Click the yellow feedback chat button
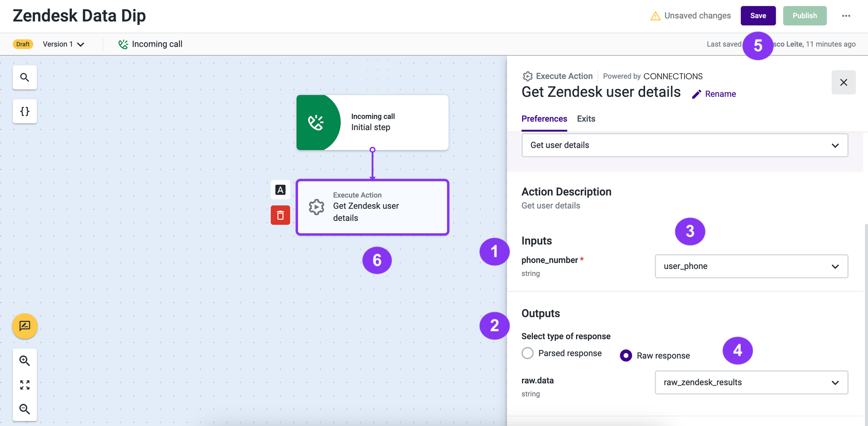Screen dimensions: 868x426 (25, 326)
